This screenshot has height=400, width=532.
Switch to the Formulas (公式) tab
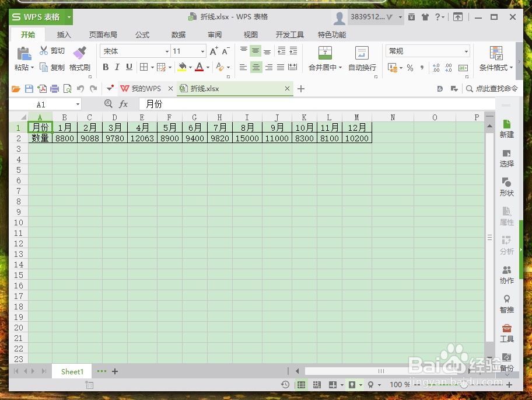142,35
